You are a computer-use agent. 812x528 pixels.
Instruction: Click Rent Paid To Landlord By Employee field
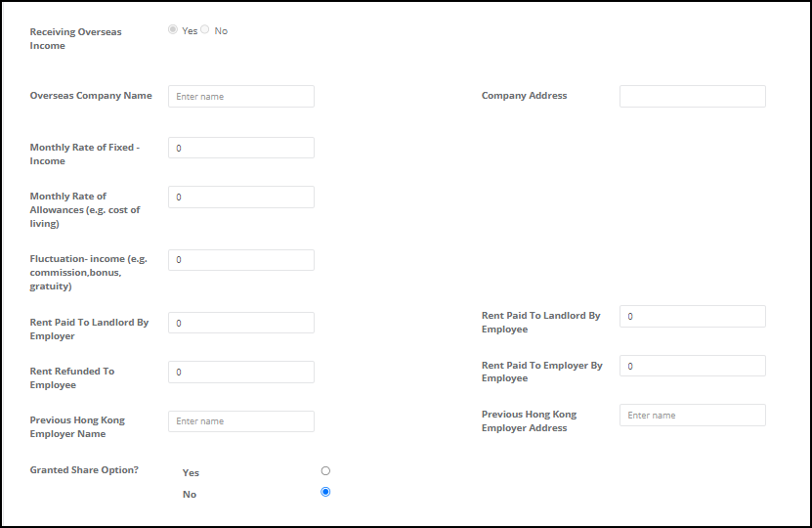(x=693, y=316)
